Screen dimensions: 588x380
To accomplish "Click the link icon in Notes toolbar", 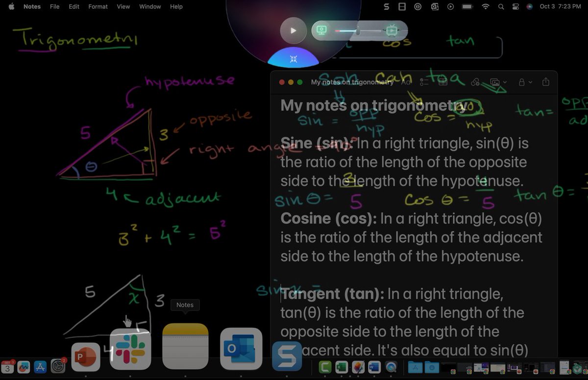I will tap(475, 82).
